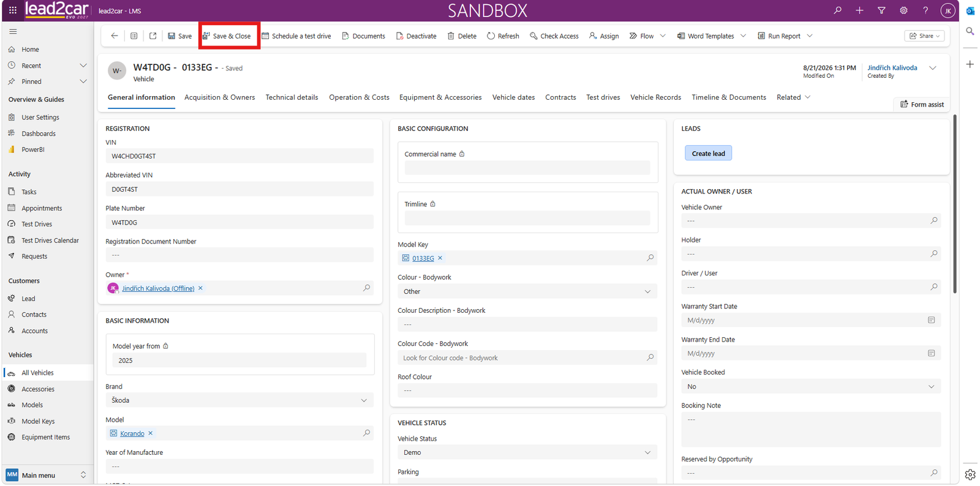
Task: Open Jindřich Kalivoda (Offline) owner link
Action: point(158,288)
